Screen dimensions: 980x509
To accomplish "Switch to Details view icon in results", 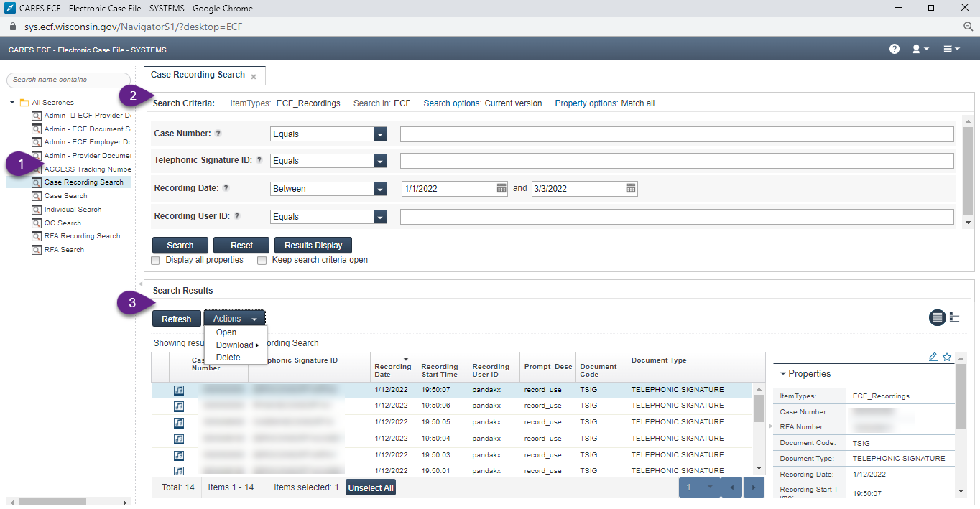I will coord(937,317).
